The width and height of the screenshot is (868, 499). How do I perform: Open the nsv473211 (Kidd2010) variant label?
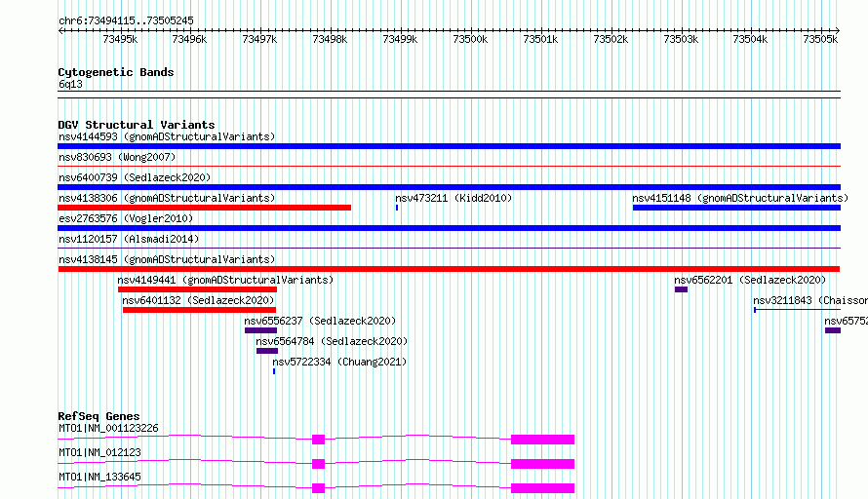(454, 198)
